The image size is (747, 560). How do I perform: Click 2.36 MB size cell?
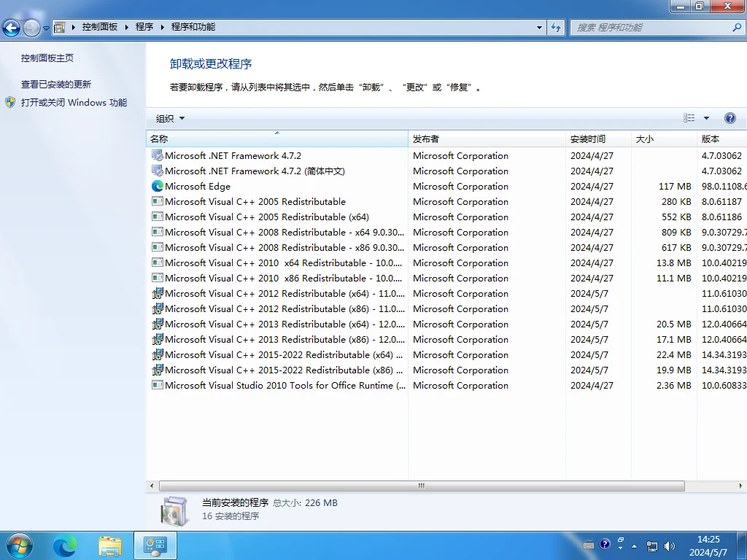(x=673, y=385)
